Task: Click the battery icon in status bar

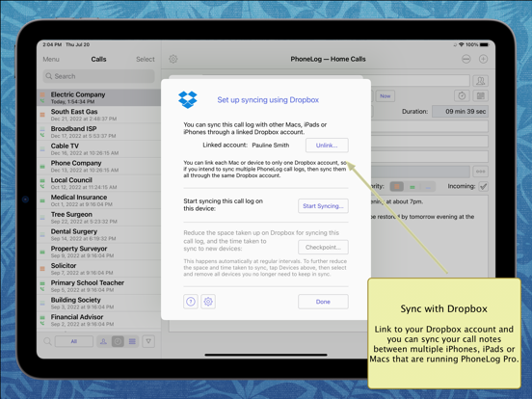Action: click(484, 44)
